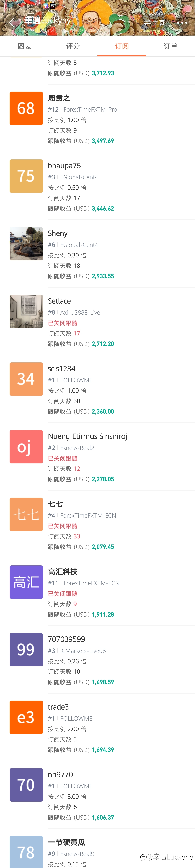Open the 订单 tab

point(170,46)
